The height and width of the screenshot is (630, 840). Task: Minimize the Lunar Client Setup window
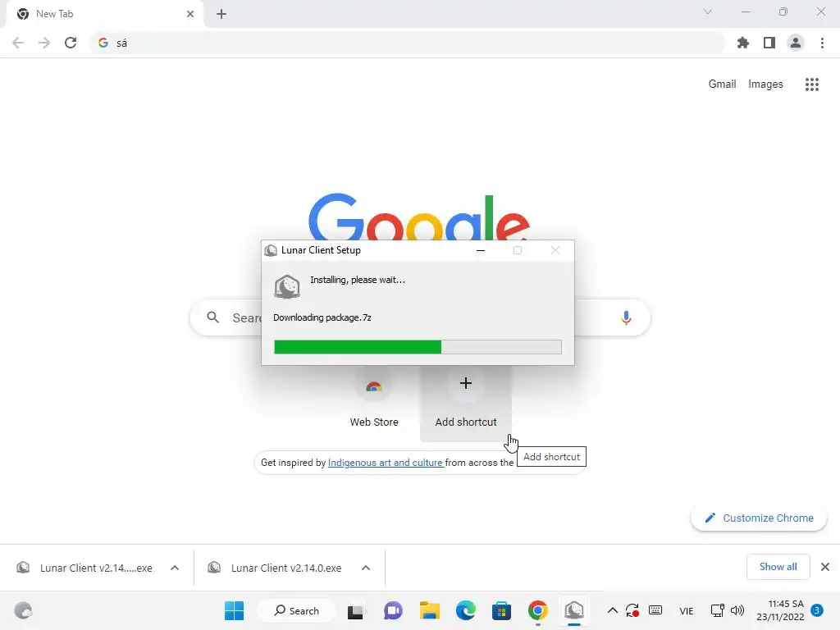pos(481,250)
